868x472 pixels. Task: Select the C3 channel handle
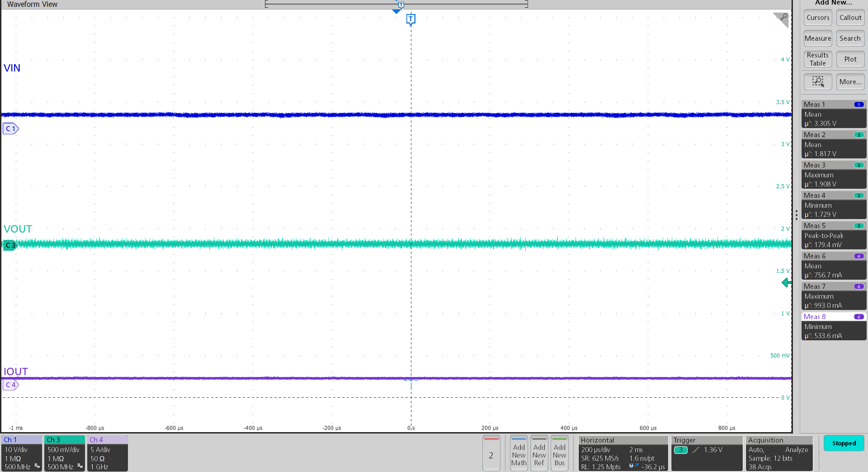pos(10,245)
